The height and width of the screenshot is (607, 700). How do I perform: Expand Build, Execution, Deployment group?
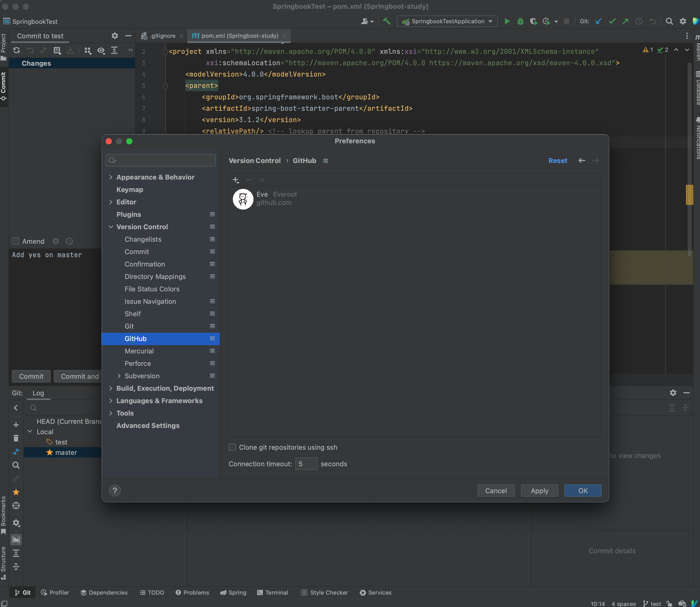tap(111, 388)
